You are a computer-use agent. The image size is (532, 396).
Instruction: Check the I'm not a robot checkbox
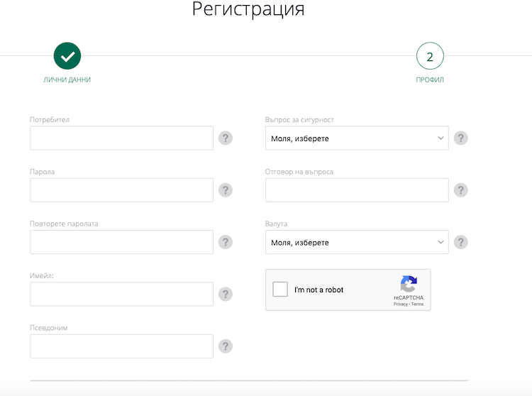coord(280,289)
